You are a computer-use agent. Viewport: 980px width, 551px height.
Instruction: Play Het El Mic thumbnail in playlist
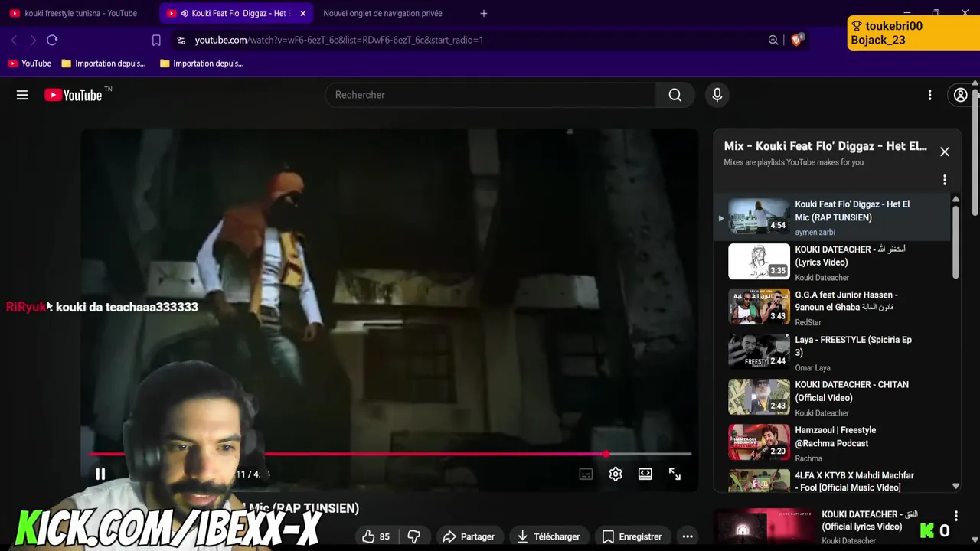pos(759,217)
